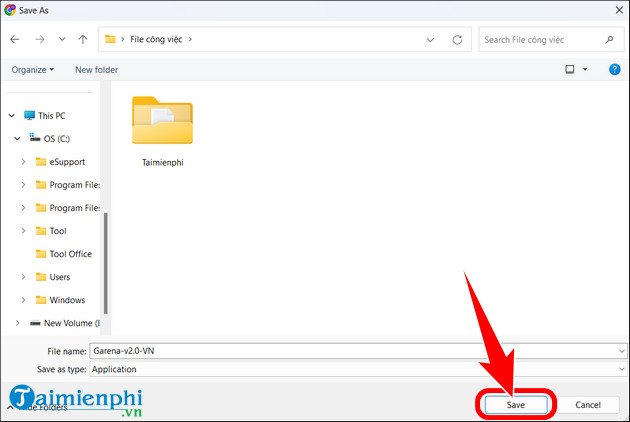The width and height of the screenshot is (630, 422).
Task: Expand the eSupport folder tree node
Action: (23, 161)
